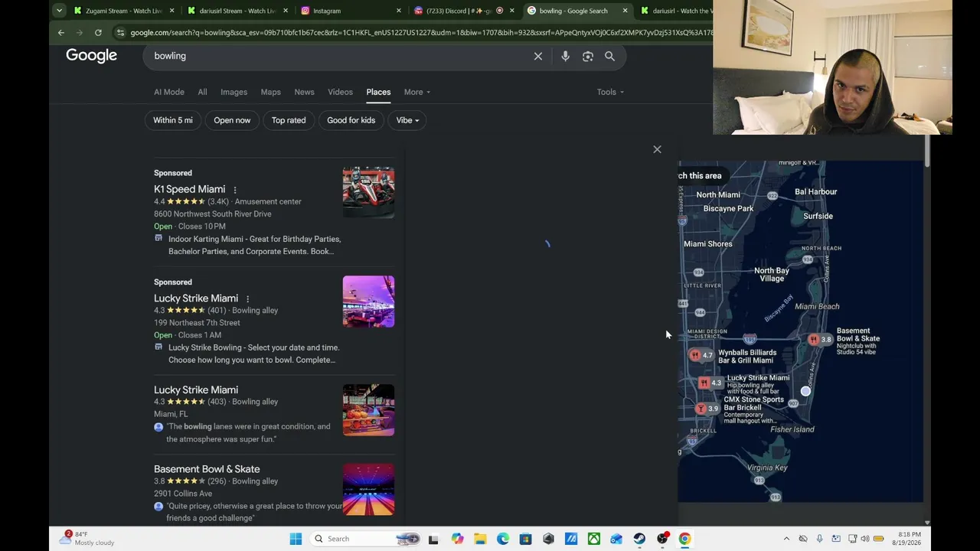Expand the More search categories dropdown
The image size is (980, 551).
coord(417,92)
